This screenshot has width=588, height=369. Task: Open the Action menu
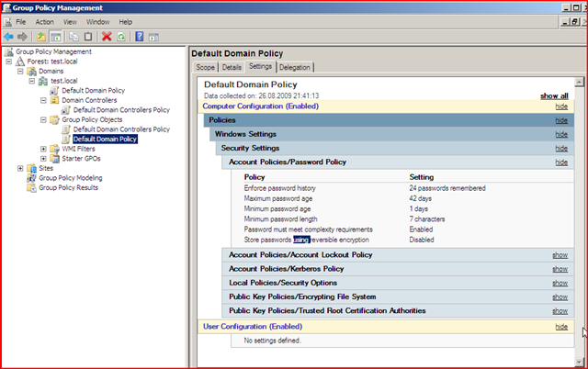click(x=45, y=22)
